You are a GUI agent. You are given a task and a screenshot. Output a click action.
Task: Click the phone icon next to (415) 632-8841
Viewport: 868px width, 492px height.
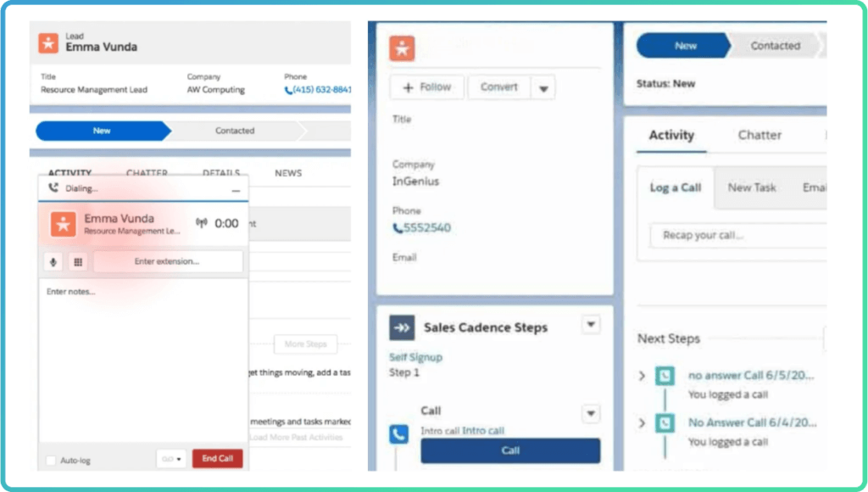[x=288, y=90]
